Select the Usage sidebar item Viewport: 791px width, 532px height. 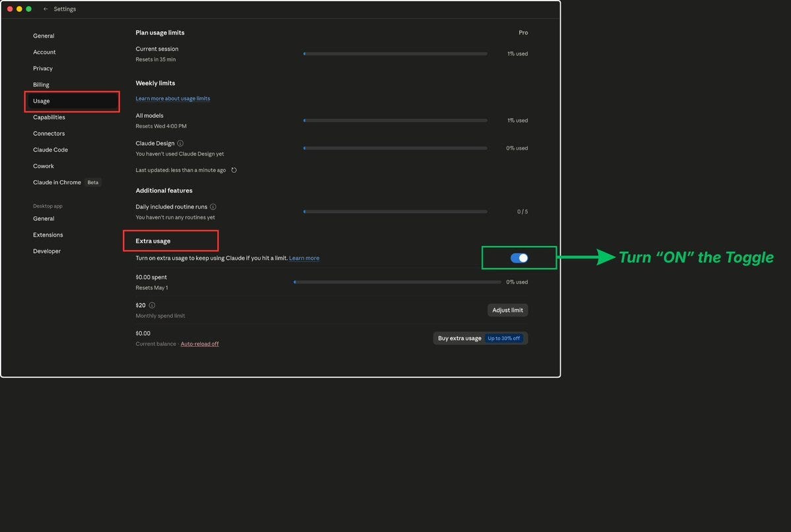[x=72, y=101]
